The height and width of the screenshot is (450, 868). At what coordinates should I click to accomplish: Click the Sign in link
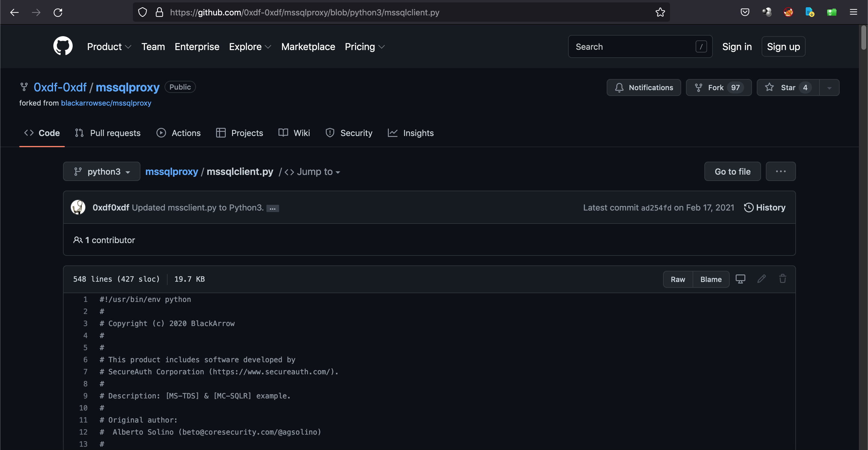pyautogui.click(x=737, y=46)
